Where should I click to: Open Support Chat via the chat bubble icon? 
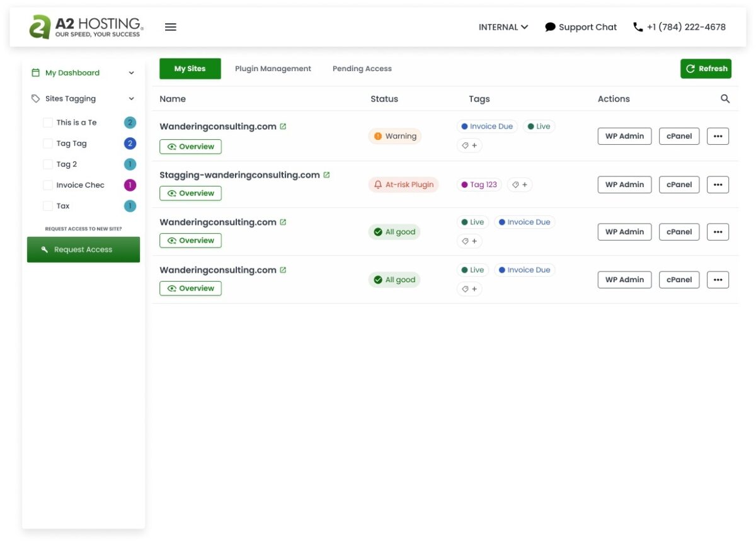[x=549, y=26]
